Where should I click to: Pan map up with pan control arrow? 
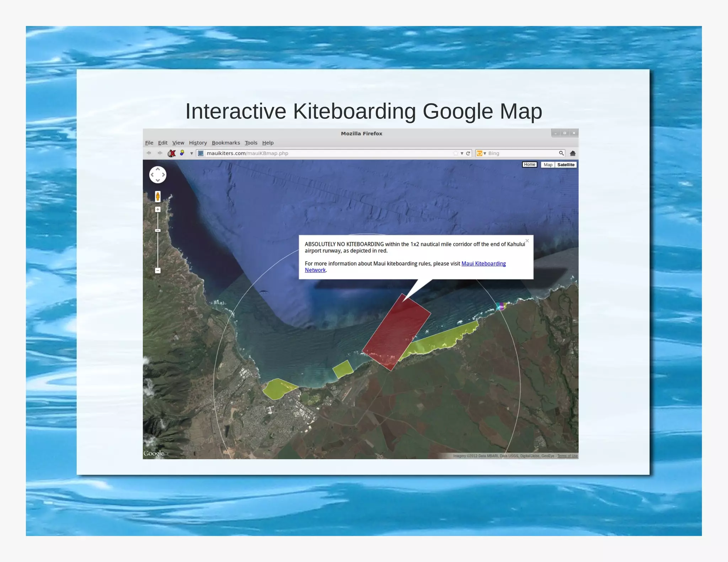(158, 169)
